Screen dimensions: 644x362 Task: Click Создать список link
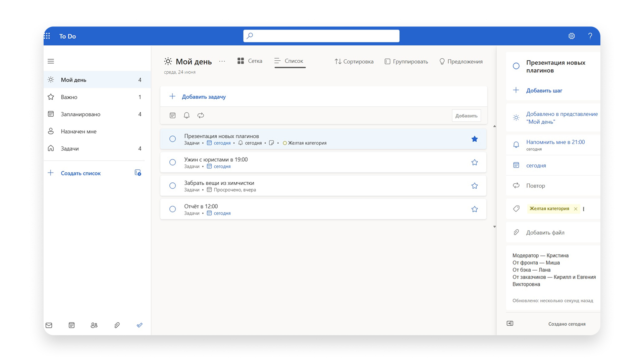pyautogui.click(x=81, y=173)
